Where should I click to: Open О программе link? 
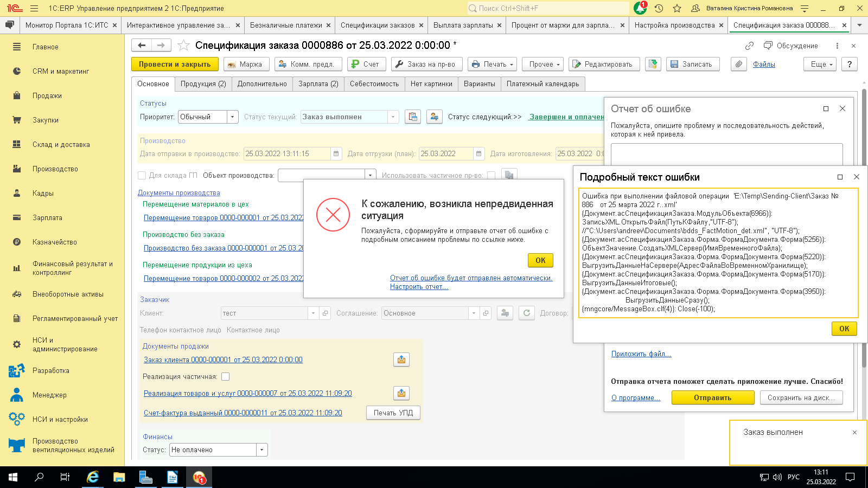636,397
